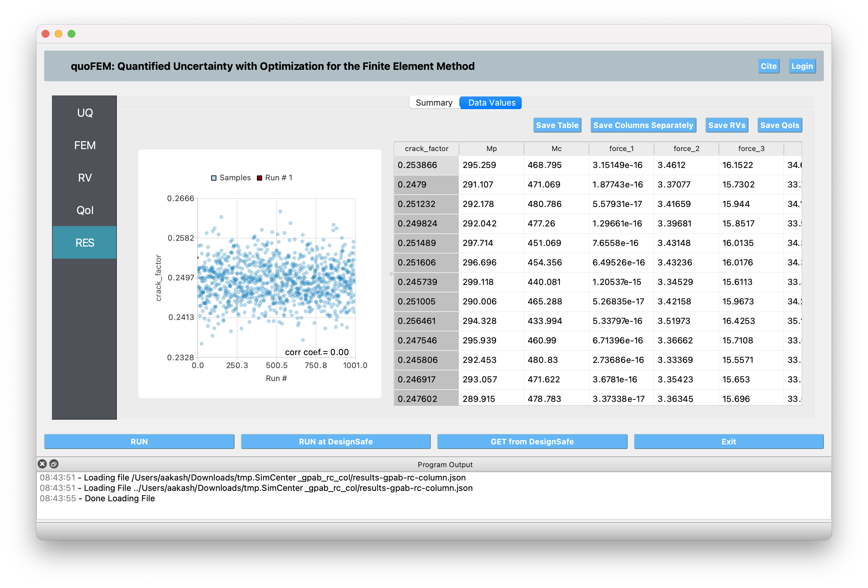Select the Mc column header
868x588 pixels.
point(556,149)
